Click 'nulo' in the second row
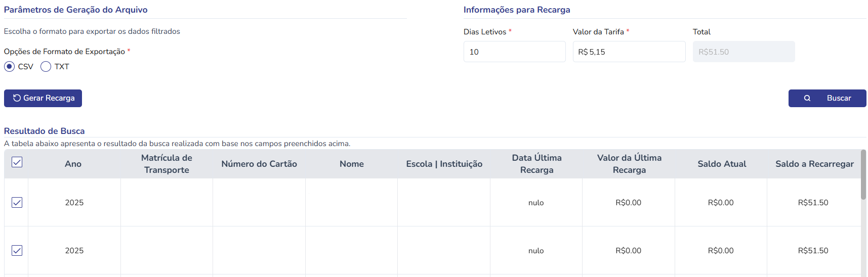Viewport: 868px width, 277px height. 536,251
